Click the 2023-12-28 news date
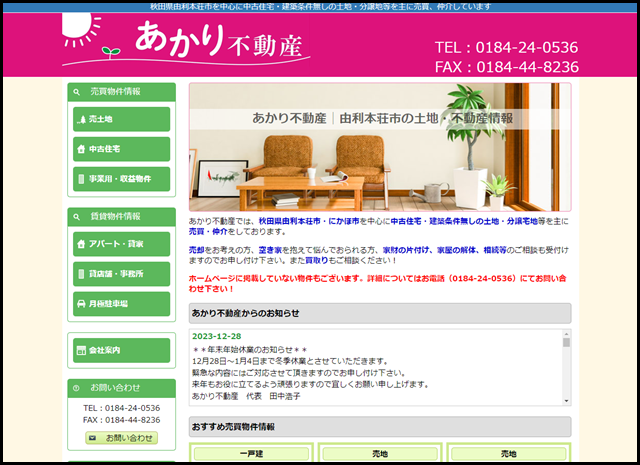640x465 pixels. 217,336
